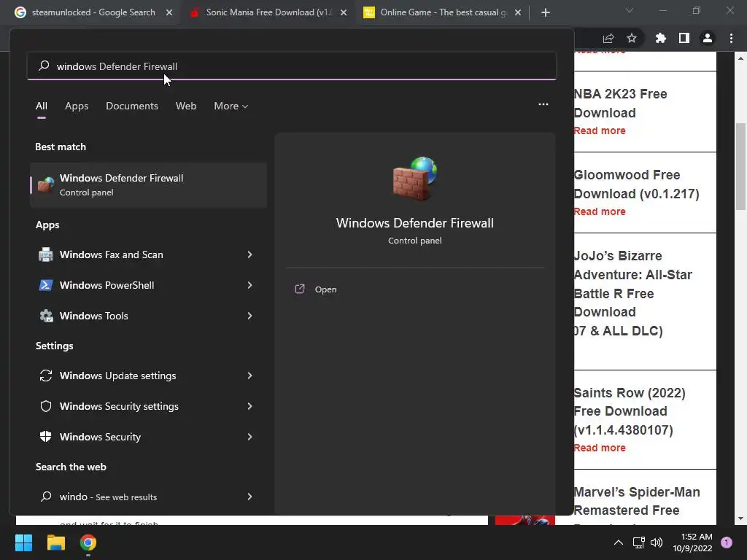Expand Windows PowerShell chevron arrow
747x560 pixels.
pyautogui.click(x=249, y=285)
